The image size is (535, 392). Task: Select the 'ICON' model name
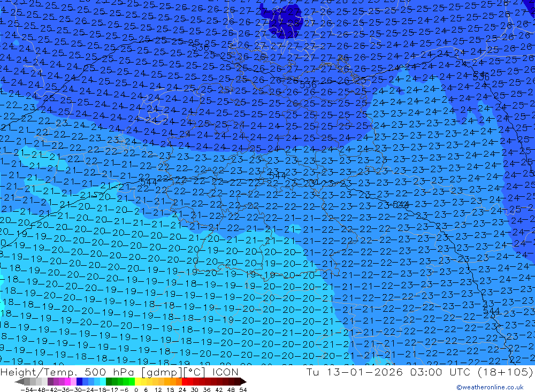(225, 372)
